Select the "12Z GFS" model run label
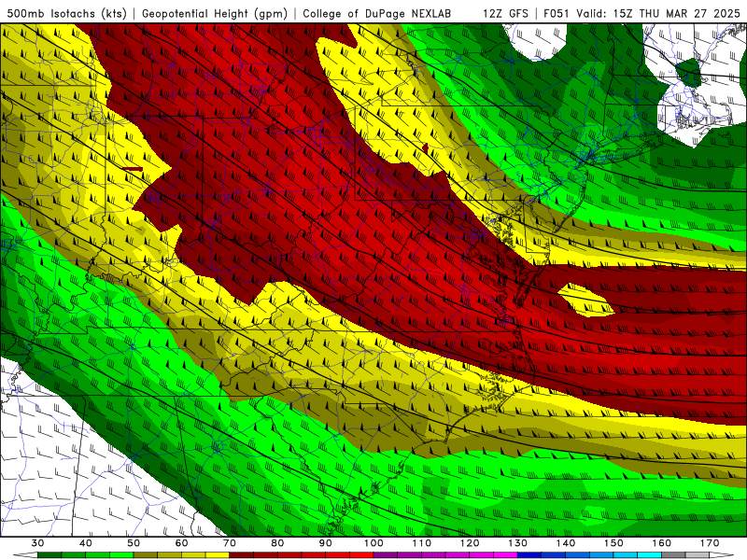 pyautogui.click(x=505, y=13)
